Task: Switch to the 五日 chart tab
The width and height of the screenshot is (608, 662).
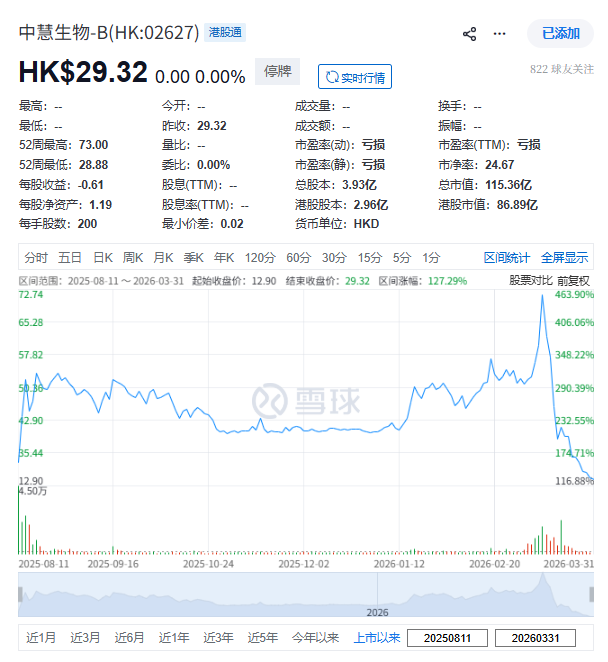Action: coord(70,257)
